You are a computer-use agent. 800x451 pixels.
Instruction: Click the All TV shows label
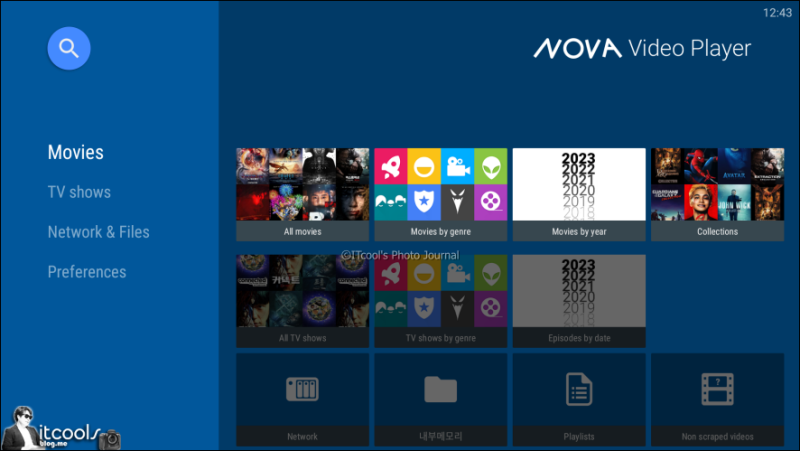coord(303,338)
